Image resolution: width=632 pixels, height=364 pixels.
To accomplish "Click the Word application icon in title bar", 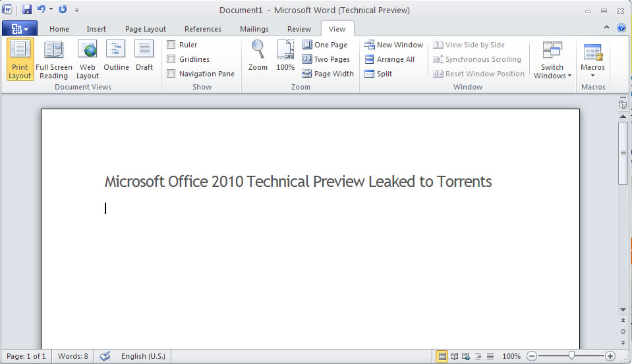I will (7, 9).
